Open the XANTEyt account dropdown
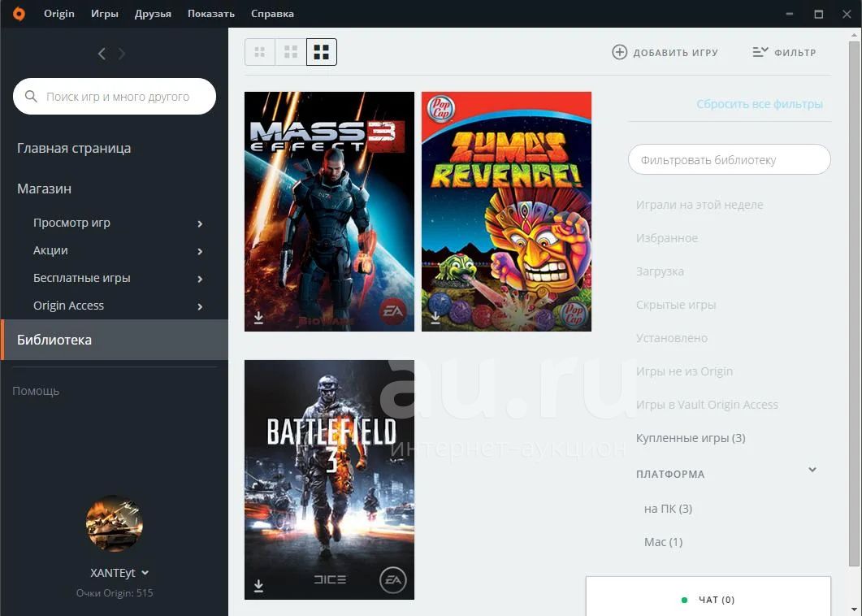 [145, 573]
